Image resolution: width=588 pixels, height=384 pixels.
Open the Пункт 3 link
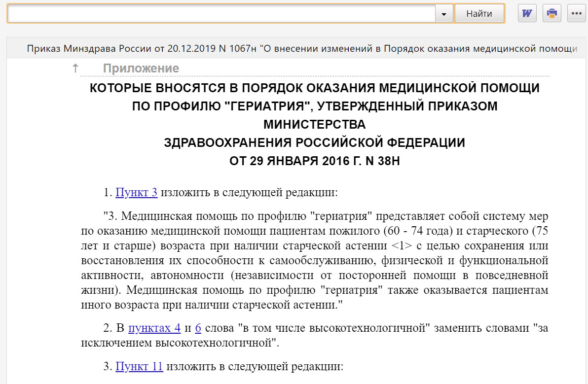[x=136, y=192]
